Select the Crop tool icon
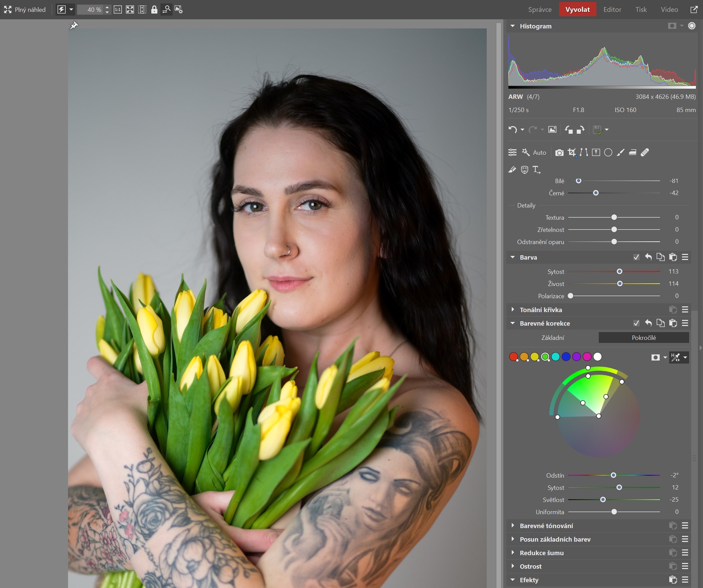The height and width of the screenshot is (588, 703). (x=572, y=152)
